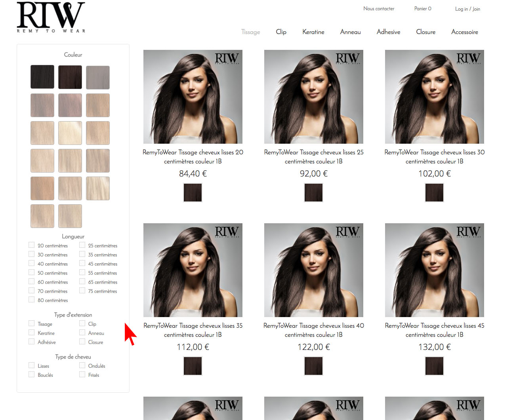Viewport: 515px width, 420px height.
Task: Select the 55 centimètres checkbox
Action: coord(82,272)
